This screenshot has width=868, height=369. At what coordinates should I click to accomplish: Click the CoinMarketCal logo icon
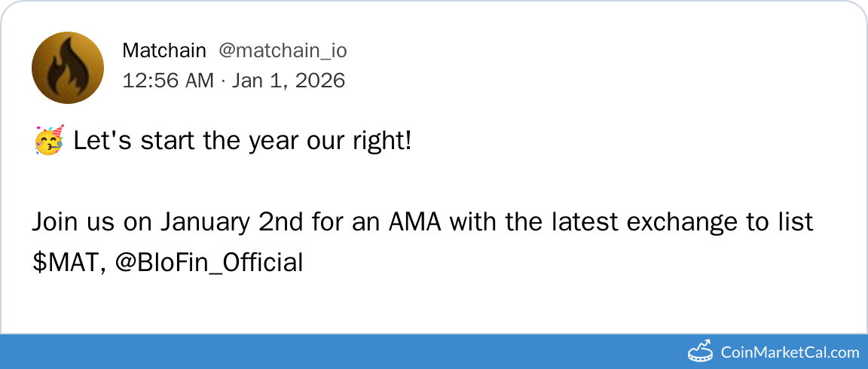coord(701,352)
